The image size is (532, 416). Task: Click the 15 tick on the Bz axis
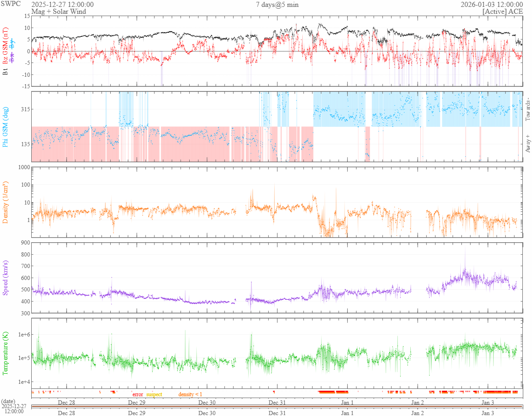pyautogui.click(x=27, y=16)
